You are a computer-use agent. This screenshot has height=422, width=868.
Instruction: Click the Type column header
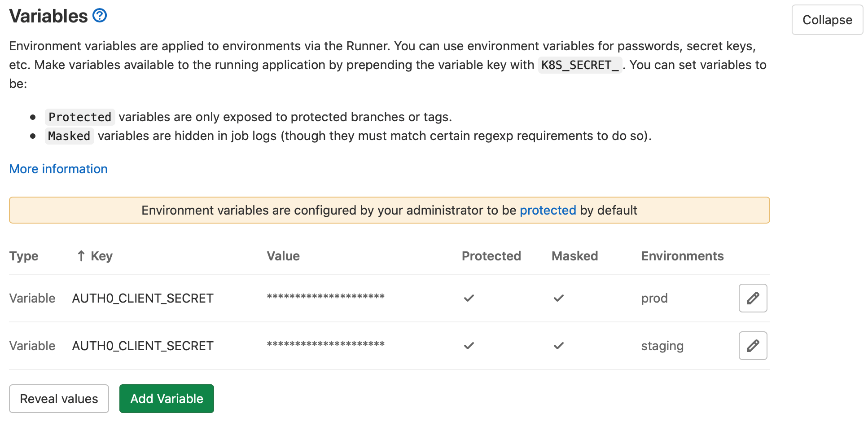click(23, 256)
